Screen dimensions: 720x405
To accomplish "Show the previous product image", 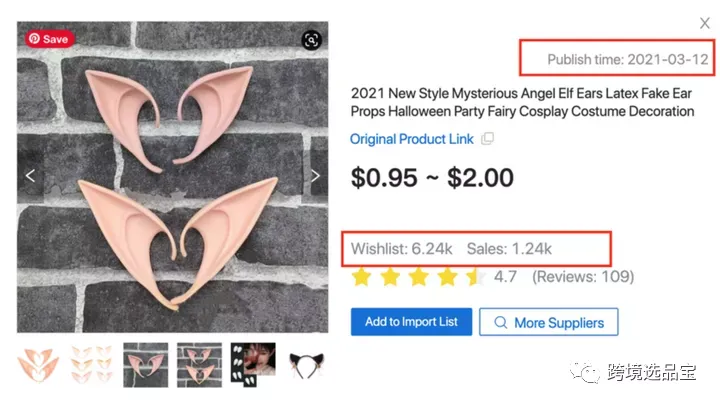I will coord(30,176).
